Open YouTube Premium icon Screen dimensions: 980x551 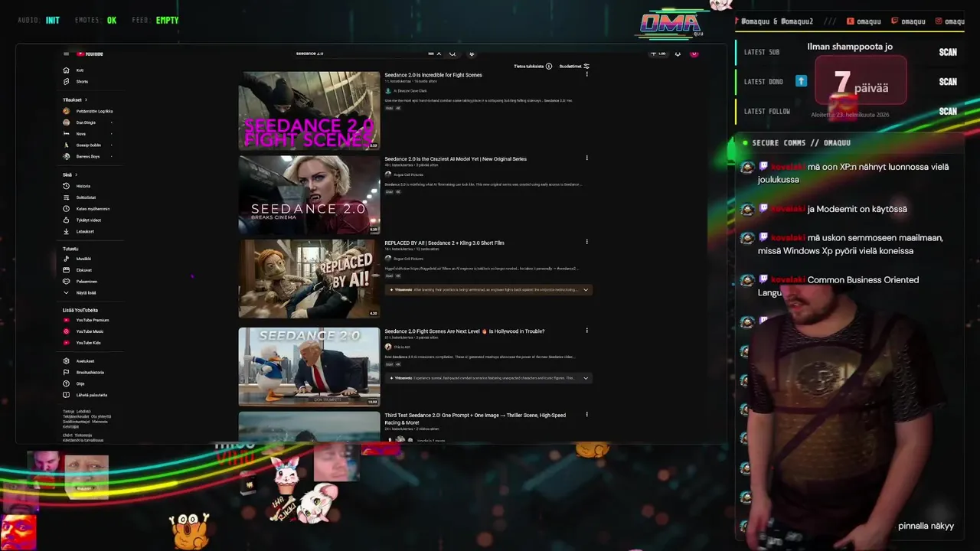click(x=67, y=320)
